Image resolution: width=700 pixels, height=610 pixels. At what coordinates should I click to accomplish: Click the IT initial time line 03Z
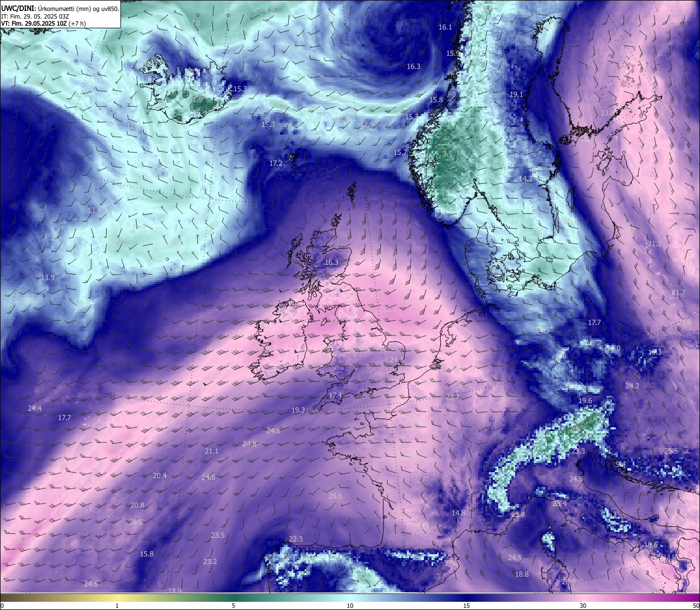pos(35,16)
